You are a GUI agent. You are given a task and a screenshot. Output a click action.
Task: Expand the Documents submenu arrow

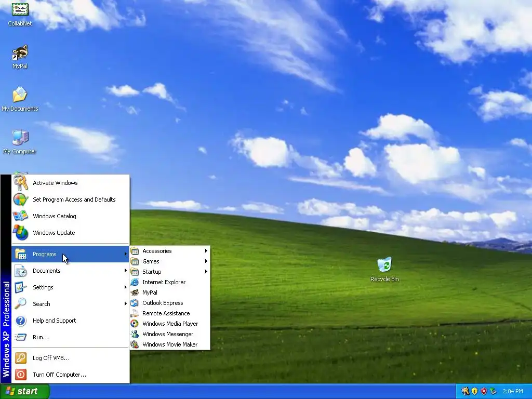click(126, 271)
